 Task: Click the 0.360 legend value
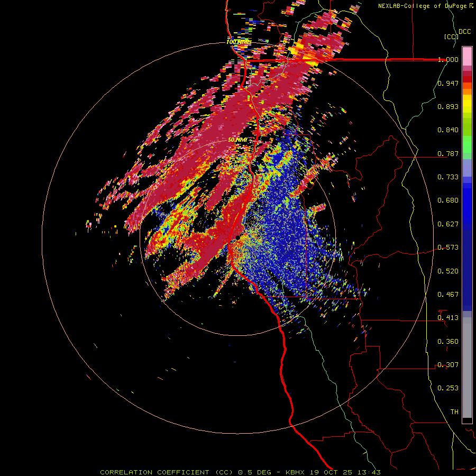[448, 342]
